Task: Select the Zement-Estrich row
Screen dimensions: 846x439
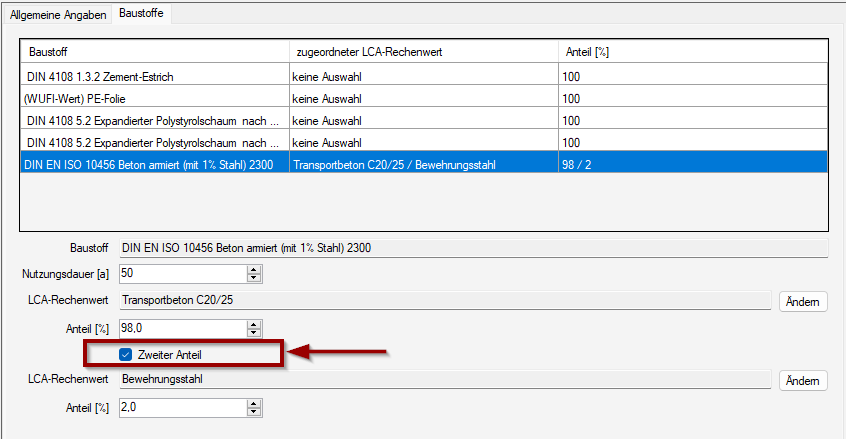Action: (150, 75)
